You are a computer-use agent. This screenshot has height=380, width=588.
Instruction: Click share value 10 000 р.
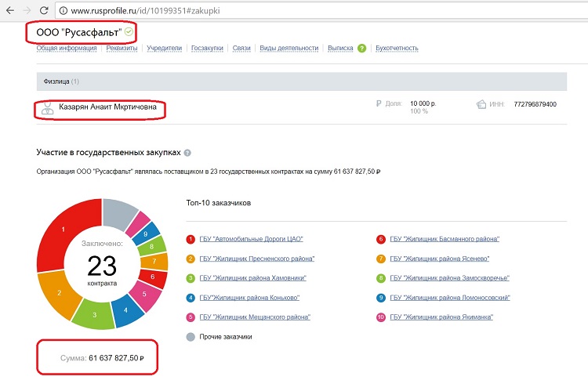pos(423,103)
